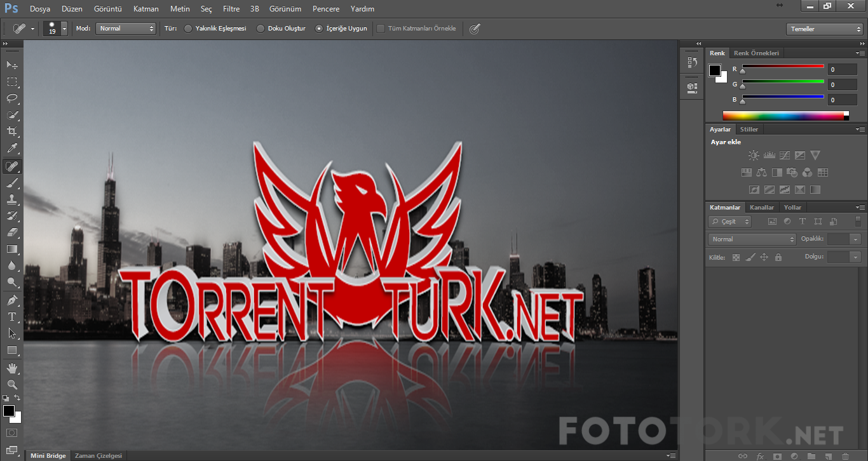This screenshot has height=461, width=868.
Task: Switch to the Kanallar tab
Action: pos(762,208)
